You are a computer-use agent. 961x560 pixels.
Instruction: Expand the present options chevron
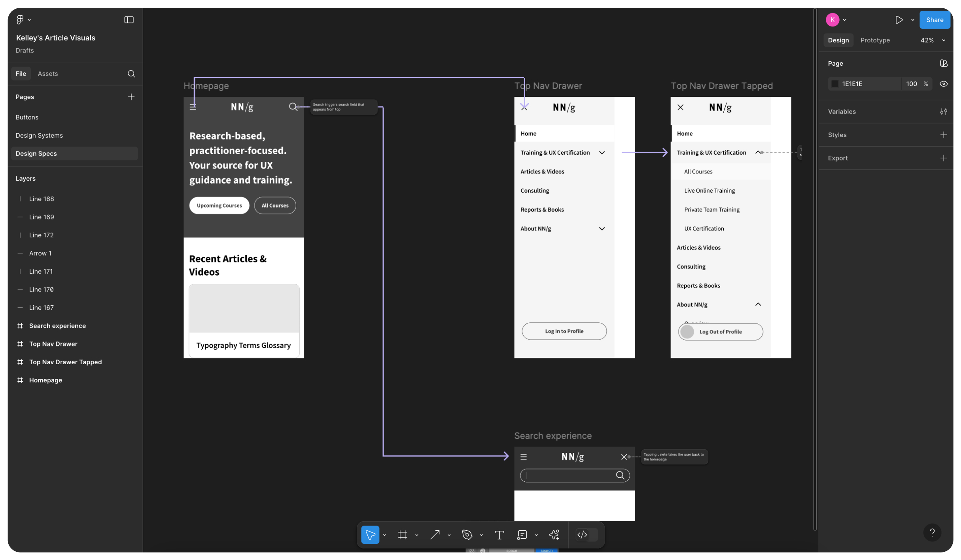coord(912,20)
